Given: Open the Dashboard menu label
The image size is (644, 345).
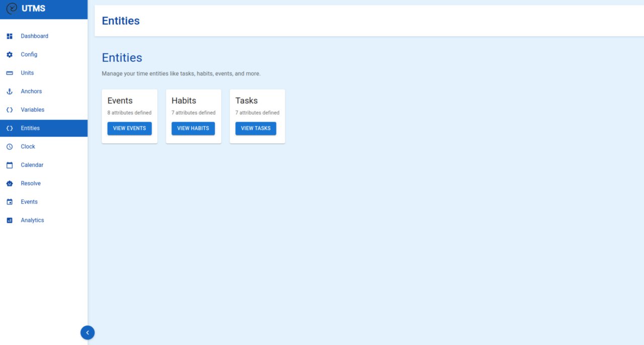Looking at the screenshot, I should click(34, 36).
